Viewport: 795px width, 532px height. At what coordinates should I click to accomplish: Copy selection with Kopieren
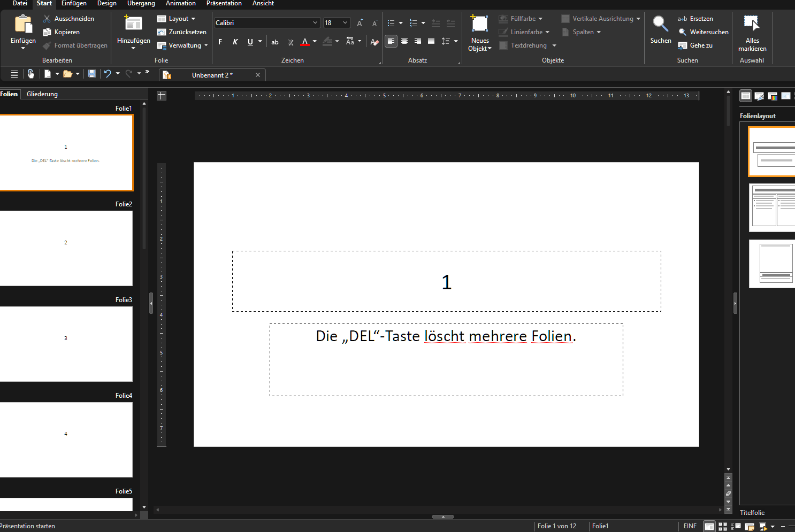coord(61,32)
